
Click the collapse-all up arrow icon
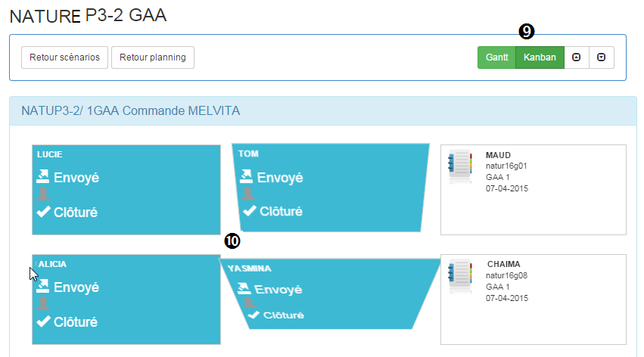576,57
